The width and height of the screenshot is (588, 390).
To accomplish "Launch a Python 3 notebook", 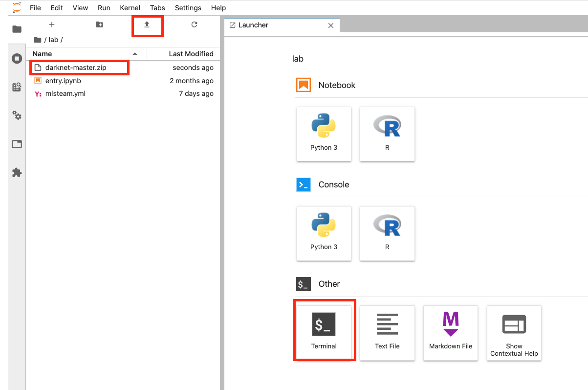I will [324, 134].
